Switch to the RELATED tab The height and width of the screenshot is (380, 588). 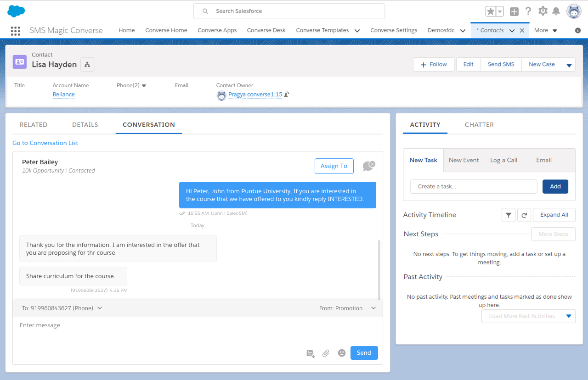coord(34,125)
